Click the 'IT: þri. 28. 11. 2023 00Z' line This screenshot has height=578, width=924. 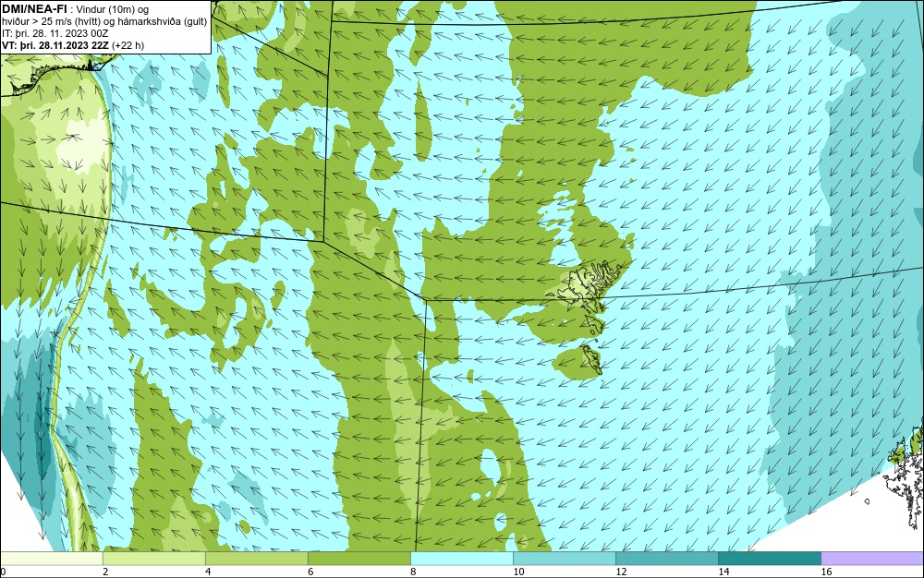[55, 33]
